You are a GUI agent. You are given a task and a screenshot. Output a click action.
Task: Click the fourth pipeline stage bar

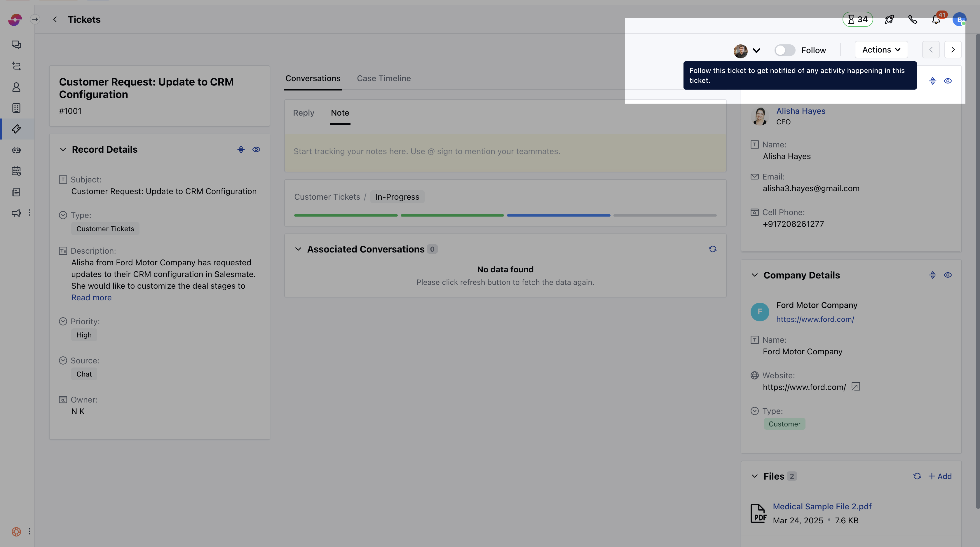[x=665, y=215]
